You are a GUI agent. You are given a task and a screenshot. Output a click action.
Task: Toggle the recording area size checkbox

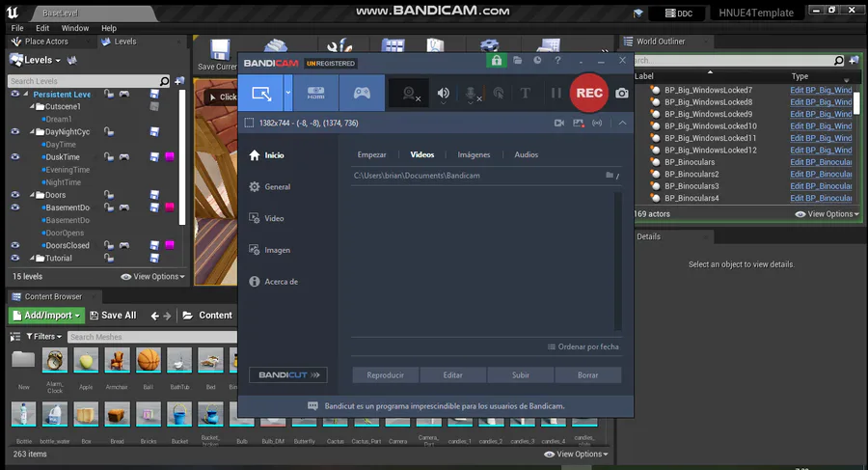pyautogui.click(x=249, y=123)
